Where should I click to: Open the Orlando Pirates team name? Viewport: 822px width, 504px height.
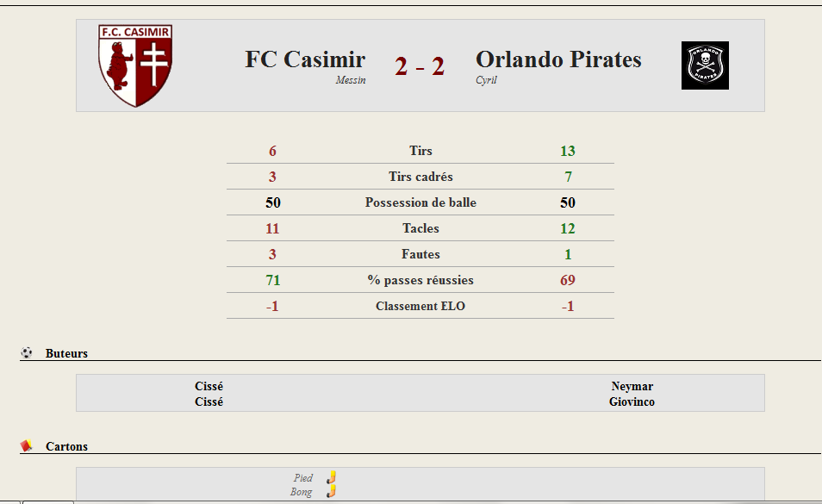[x=558, y=59]
